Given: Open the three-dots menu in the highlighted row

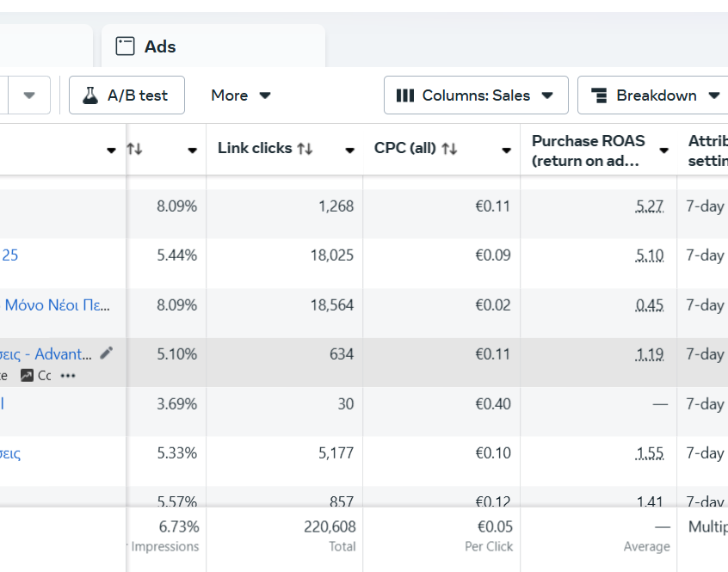Looking at the screenshot, I should point(68,376).
